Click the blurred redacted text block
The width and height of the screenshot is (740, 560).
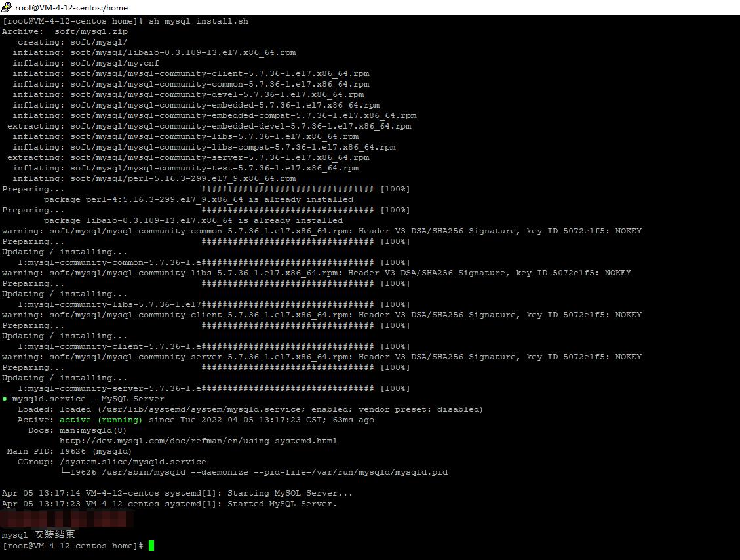(66, 518)
